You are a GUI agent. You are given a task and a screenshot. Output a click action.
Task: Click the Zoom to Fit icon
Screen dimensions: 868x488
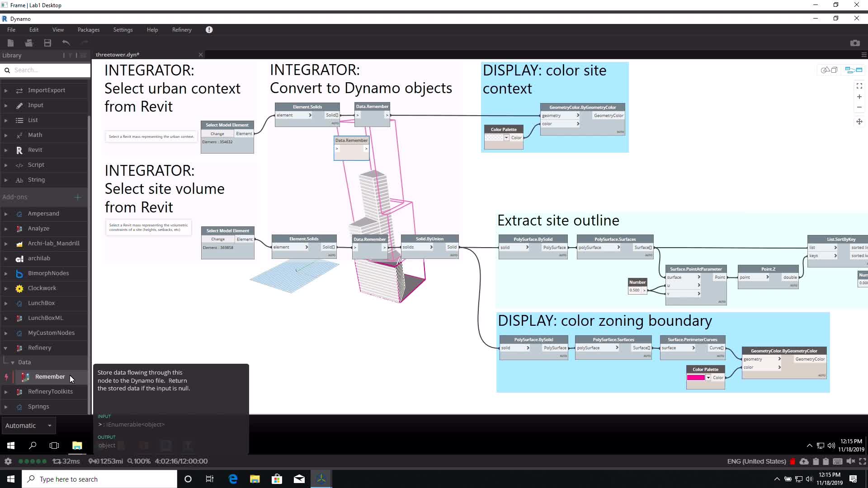pyautogui.click(x=859, y=86)
